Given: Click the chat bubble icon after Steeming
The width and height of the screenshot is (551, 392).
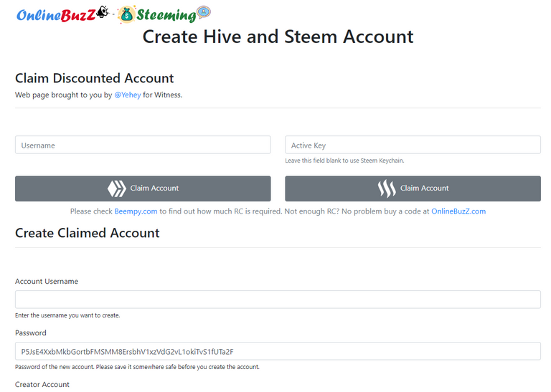Looking at the screenshot, I should pyautogui.click(x=204, y=12).
